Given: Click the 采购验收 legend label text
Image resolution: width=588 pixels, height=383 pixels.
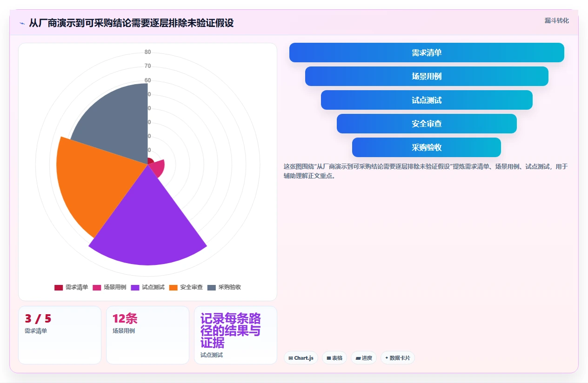Looking at the screenshot, I should (x=230, y=288).
